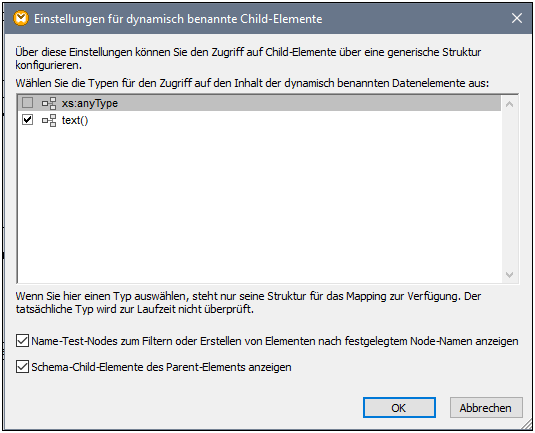Click the type list's vertical scrollbar track
This screenshot has width=535, height=433.
click(509, 189)
